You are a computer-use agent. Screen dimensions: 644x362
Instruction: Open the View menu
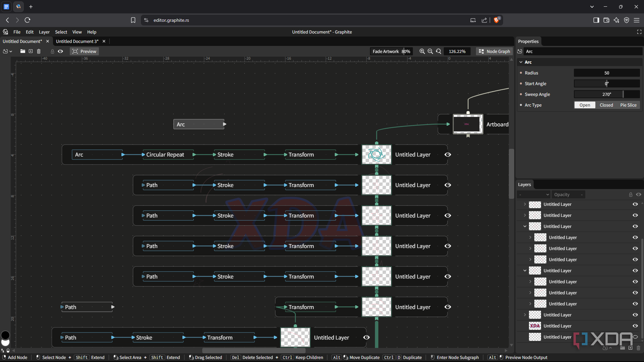tap(77, 32)
